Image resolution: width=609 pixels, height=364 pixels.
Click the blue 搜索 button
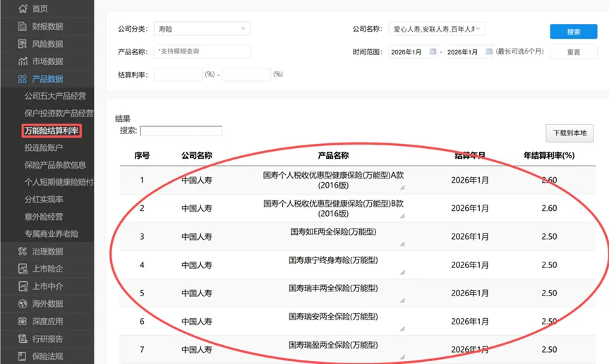tap(573, 32)
